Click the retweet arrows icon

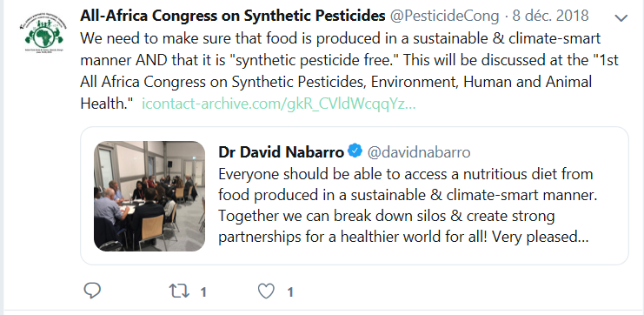[179, 292]
